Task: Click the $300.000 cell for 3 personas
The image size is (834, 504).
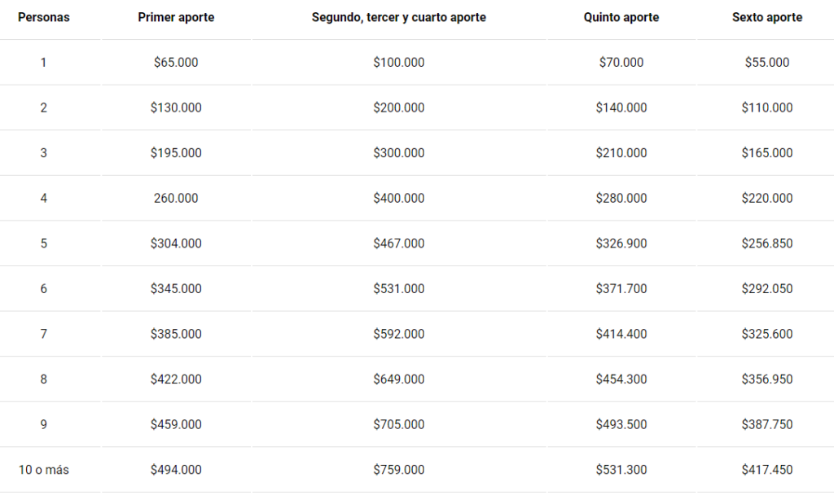Action: tap(399, 153)
